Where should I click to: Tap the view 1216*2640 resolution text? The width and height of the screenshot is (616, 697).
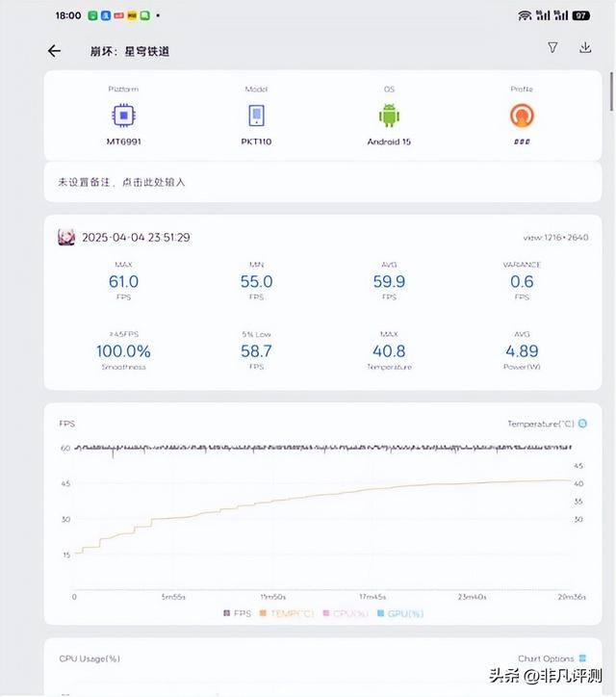(x=555, y=238)
